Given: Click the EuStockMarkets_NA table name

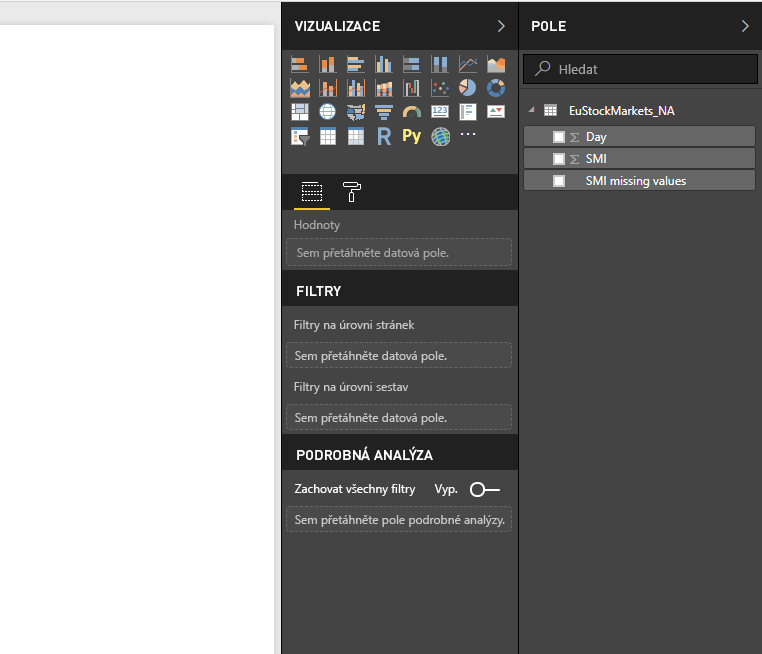Looking at the screenshot, I should [622, 111].
